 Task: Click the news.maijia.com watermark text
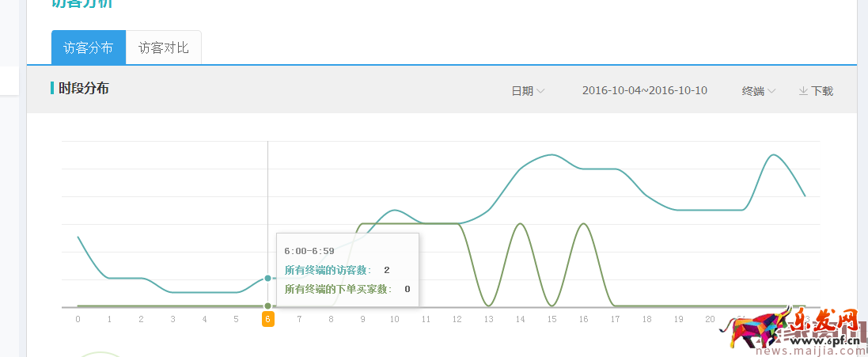[x=807, y=350]
